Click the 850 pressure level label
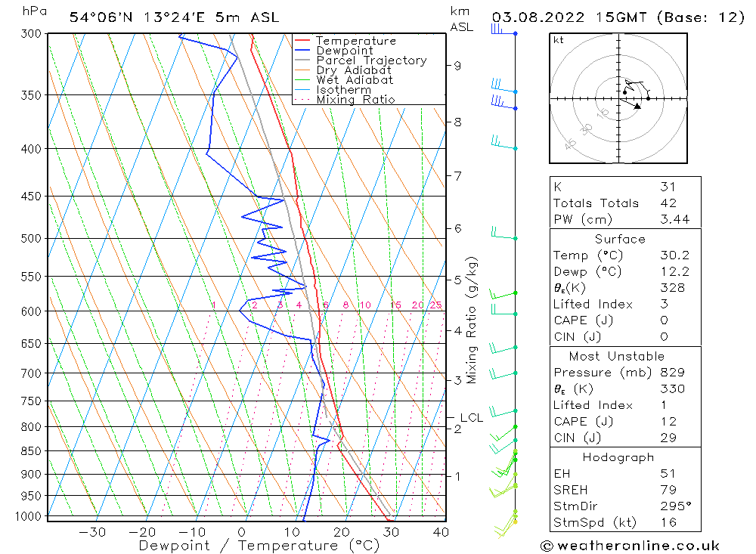The image size is (756, 554). point(31,451)
